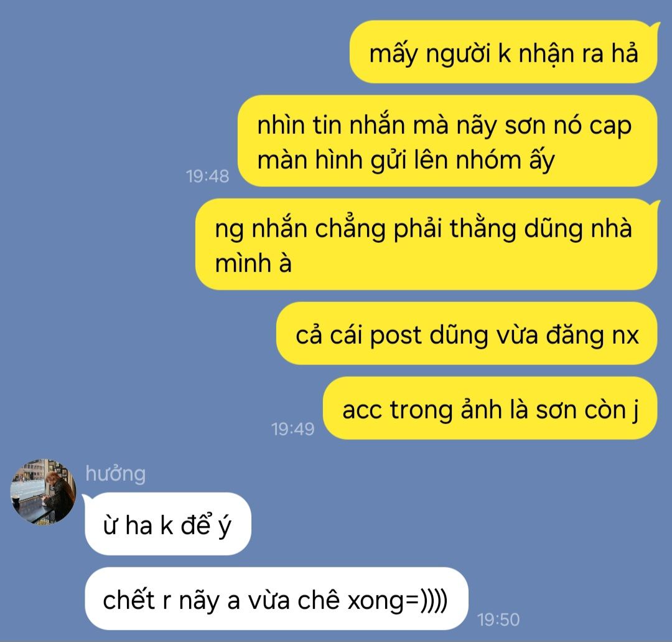Click the word 'chết' in hưởng's last message
This screenshot has height=642, width=672.
[x=129, y=600]
